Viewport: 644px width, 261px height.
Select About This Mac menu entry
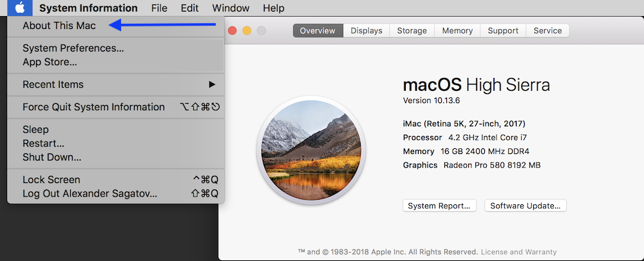59,26
